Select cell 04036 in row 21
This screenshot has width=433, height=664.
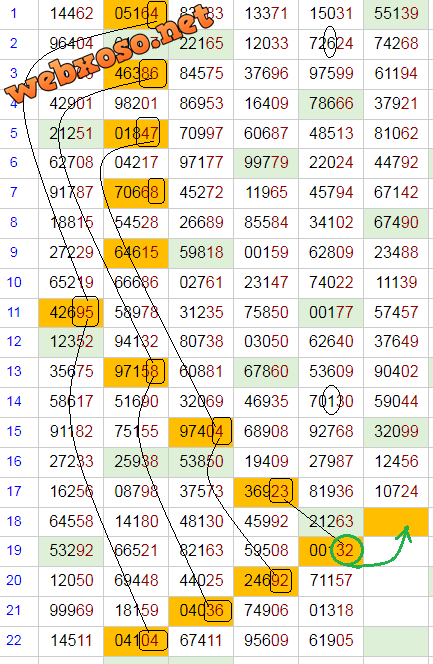click(x=201, y=611)
